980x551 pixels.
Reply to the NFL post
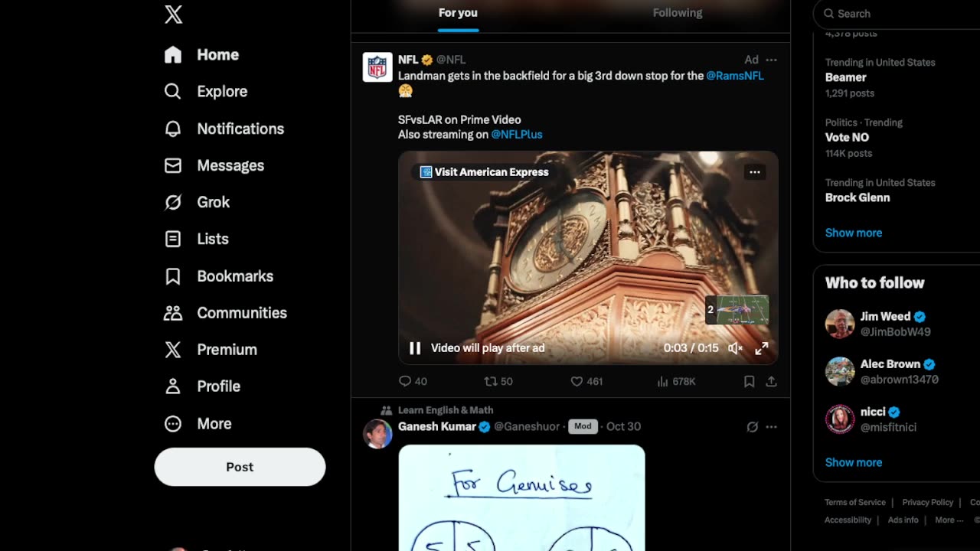pos(413,381)
